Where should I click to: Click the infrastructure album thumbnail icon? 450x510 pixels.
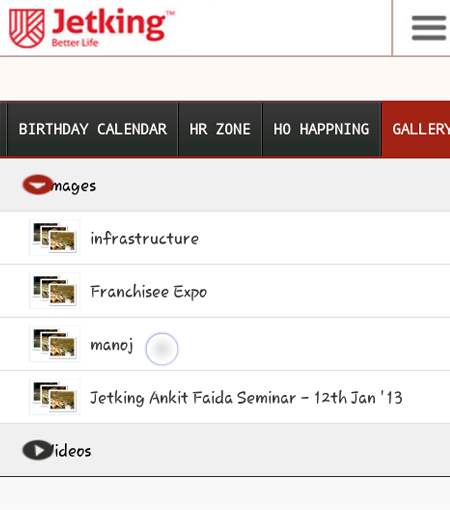pyautogui.click(x=55, y=237)
